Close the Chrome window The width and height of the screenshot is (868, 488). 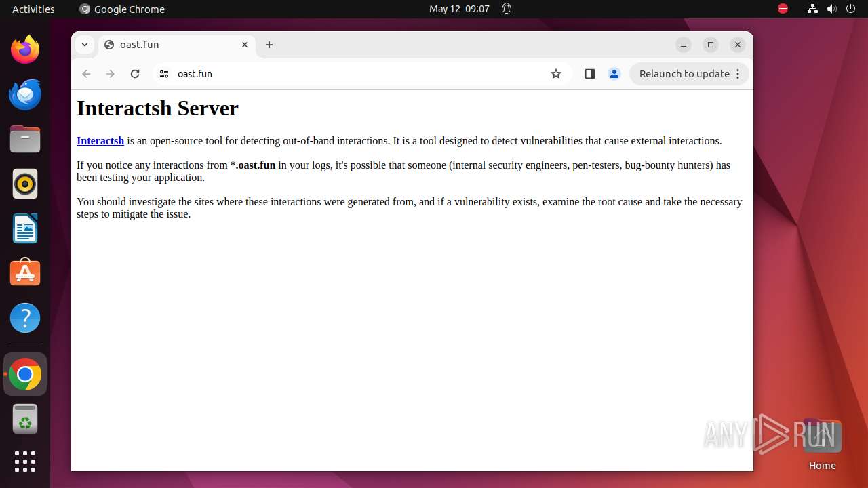tap(738, 45)
